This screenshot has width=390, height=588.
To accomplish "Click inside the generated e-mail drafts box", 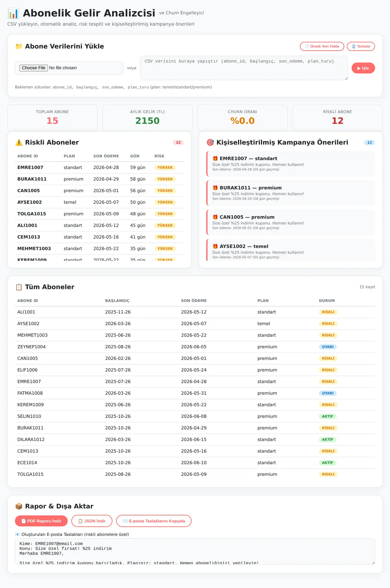I will [195, 551].
